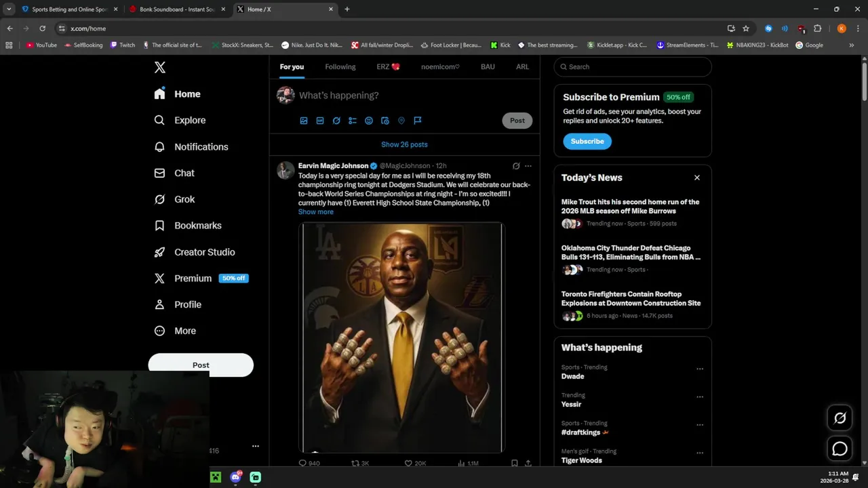This screenshot has height=488, width=868.
Task: Tag location icon in composer
Action: 401,121
